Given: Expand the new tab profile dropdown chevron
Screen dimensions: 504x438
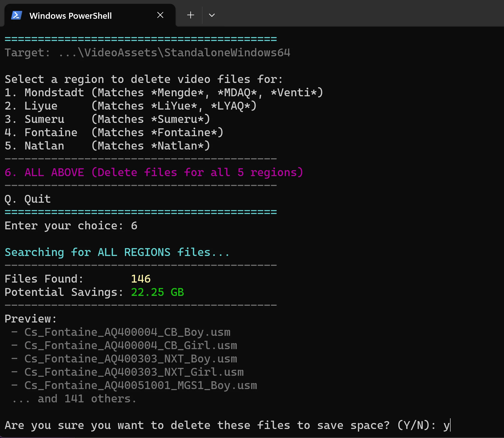Looking at the screenshot, I should [212, 15].
